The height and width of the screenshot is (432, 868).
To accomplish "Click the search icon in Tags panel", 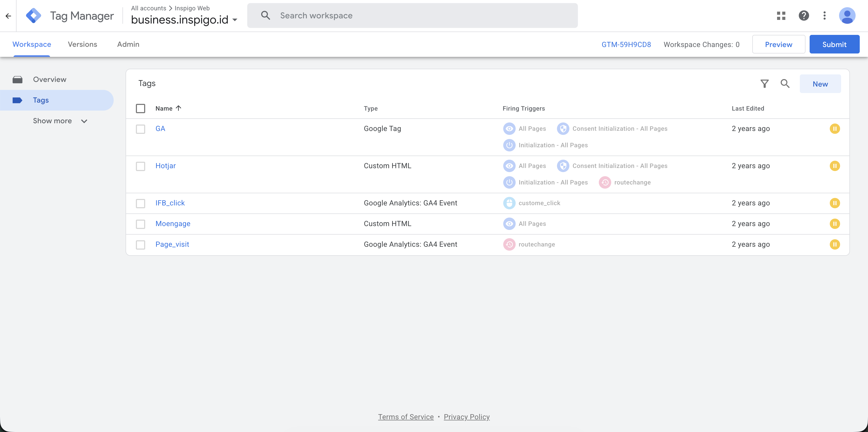I will (x=785, y=83).
